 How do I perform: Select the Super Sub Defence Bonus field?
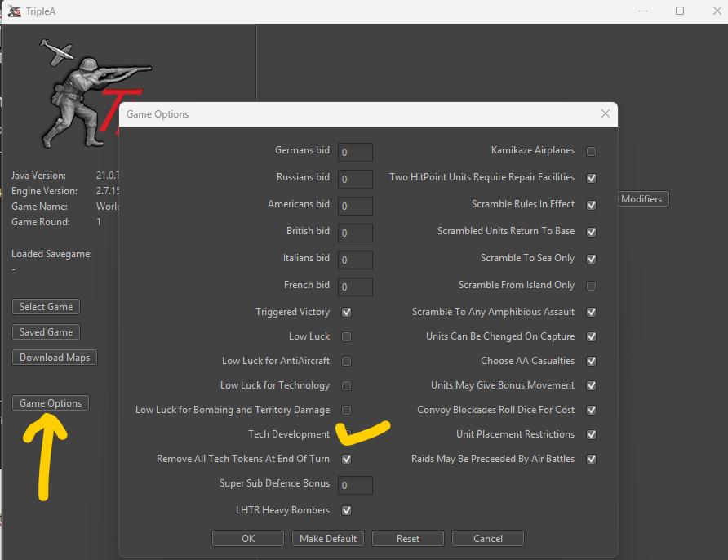tap(355, 485)
